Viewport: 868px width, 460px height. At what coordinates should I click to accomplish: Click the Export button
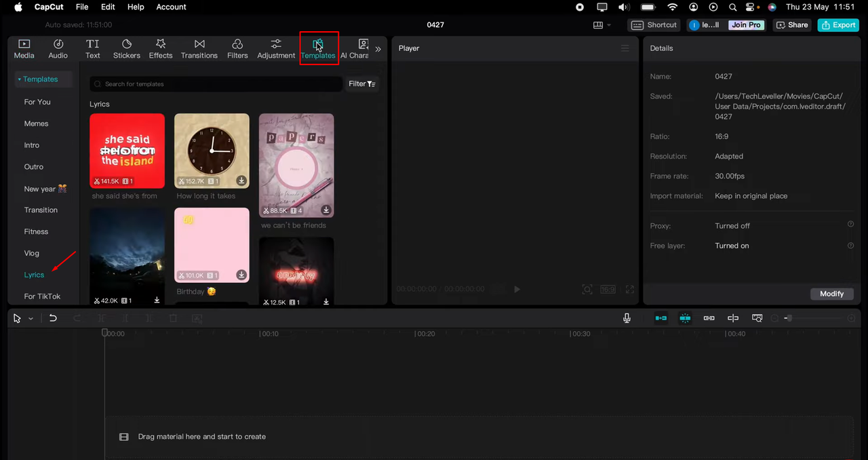[x=838, y=25]
